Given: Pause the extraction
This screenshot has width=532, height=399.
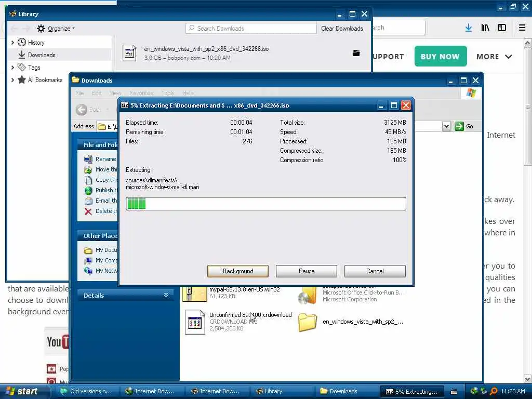Looking at the screenshot, I should click(x=307, y=271).
